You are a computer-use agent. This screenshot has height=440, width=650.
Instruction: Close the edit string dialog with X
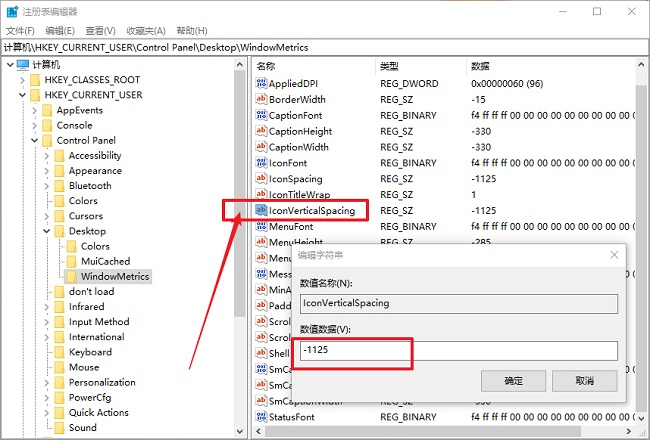614,255
